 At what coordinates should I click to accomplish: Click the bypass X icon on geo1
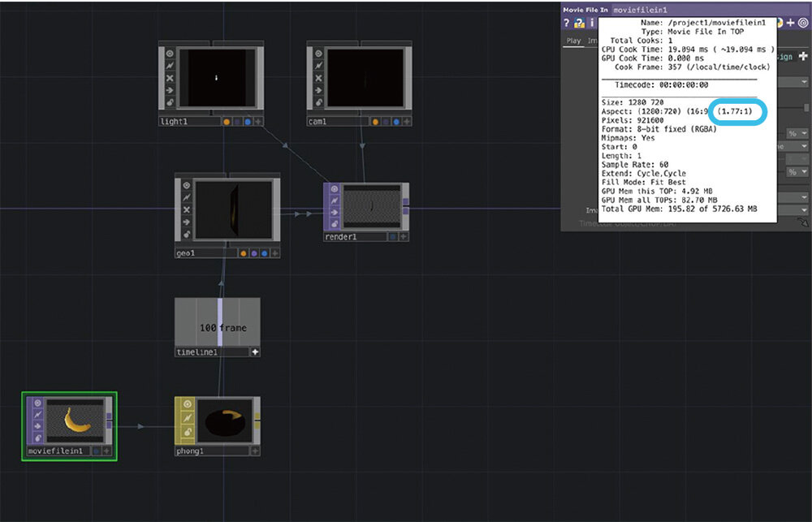(x=185, y=209)
